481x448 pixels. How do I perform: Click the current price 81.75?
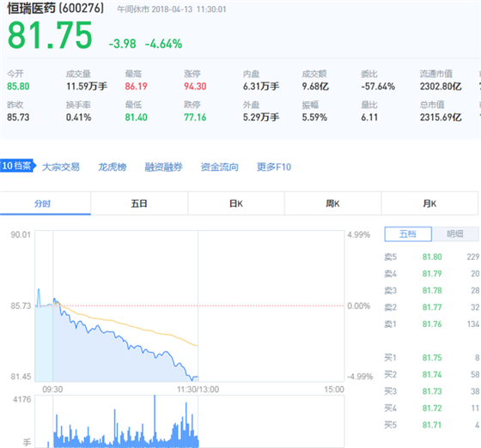coord(50,35)
